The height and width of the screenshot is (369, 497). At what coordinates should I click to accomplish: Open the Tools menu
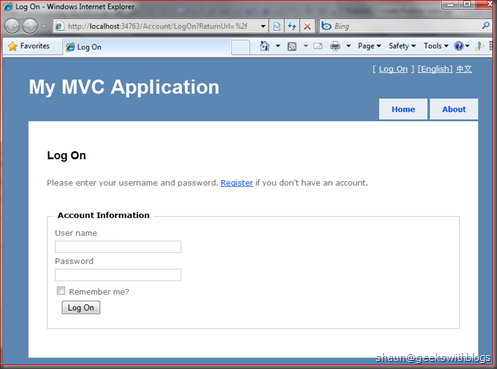(436, 46)
